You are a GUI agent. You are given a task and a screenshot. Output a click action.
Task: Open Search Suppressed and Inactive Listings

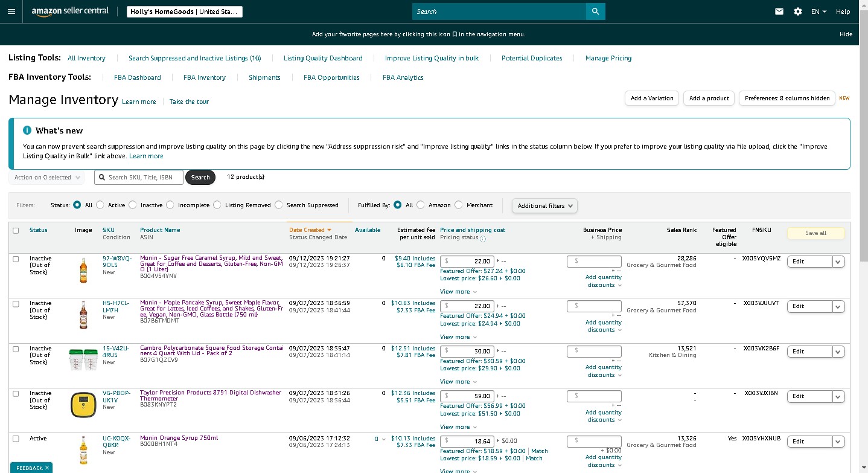point(195,59)
